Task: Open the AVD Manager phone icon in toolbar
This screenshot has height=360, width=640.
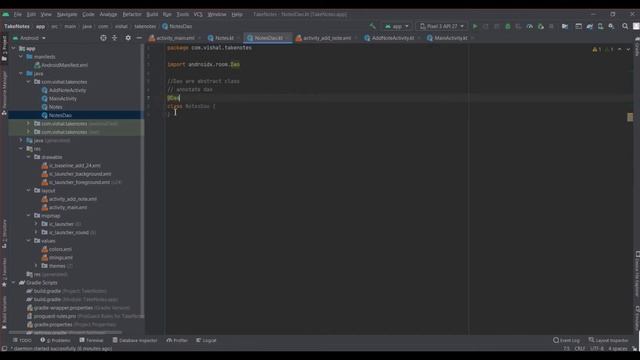Action: (x=600, y=26)
